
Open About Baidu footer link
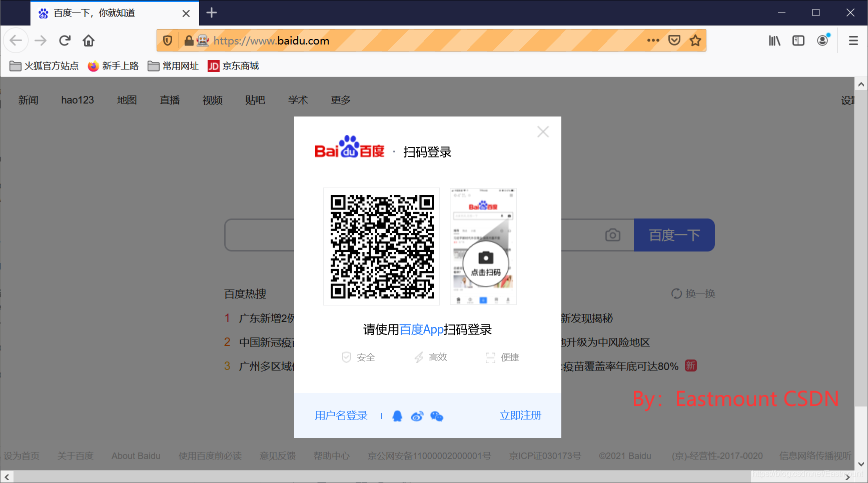136,456
